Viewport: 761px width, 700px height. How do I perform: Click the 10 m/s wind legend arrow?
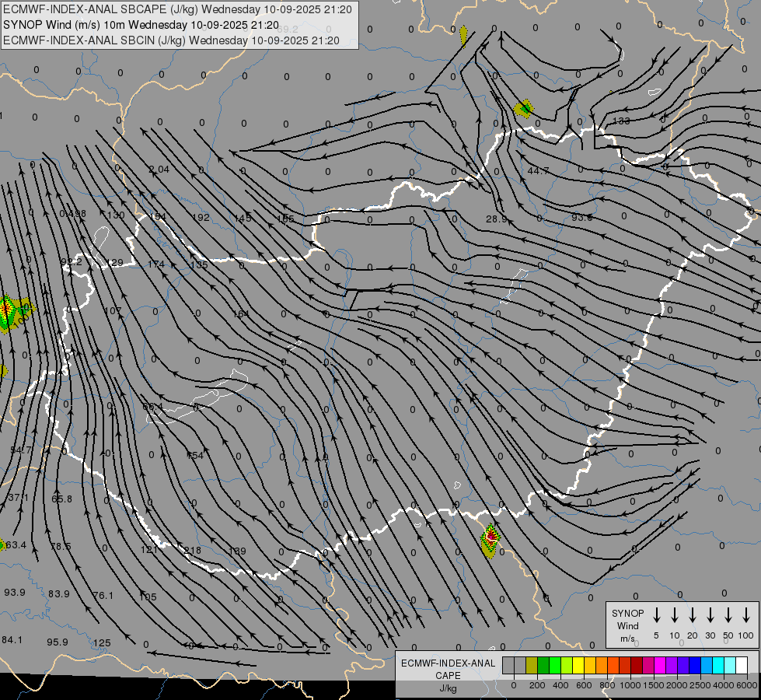coord(674,615)
